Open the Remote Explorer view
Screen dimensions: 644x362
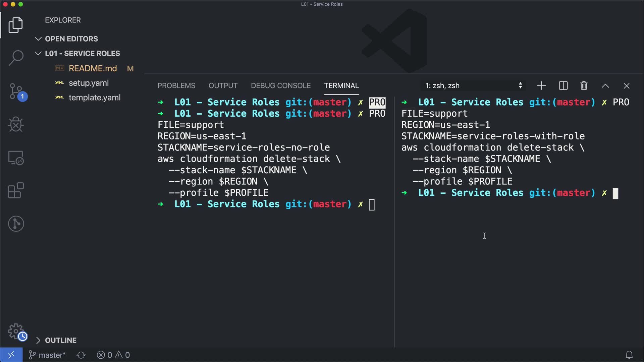16,158
